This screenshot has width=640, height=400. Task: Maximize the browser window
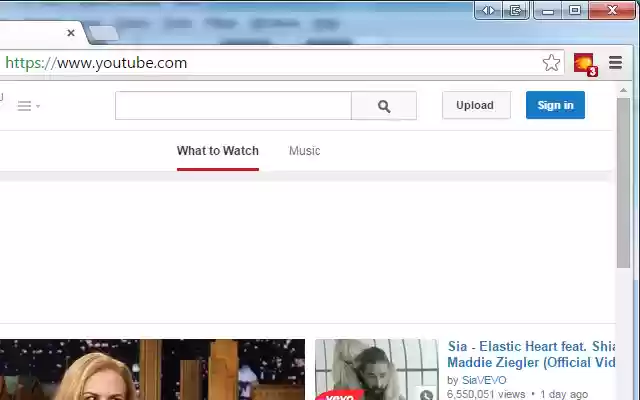575,10
